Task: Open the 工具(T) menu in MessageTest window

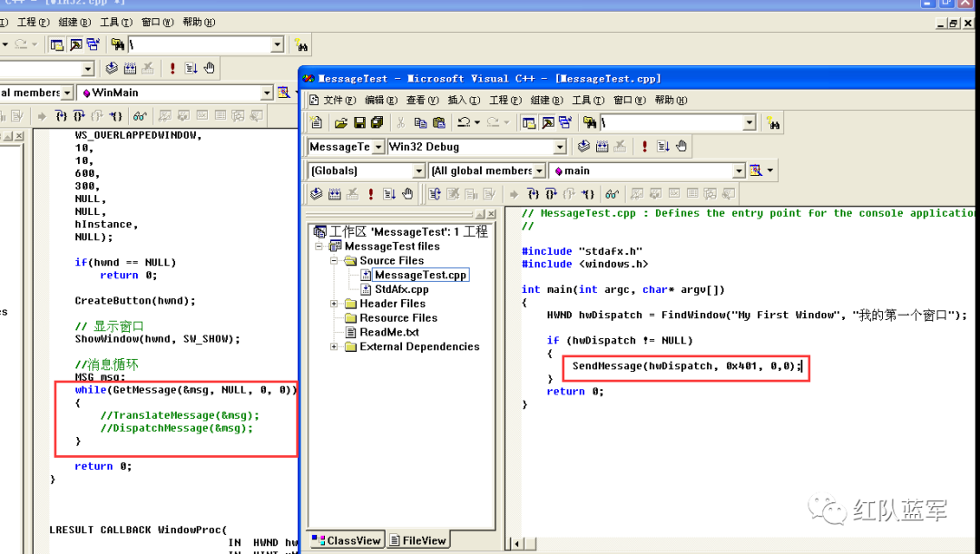Action: pyautogui.click(x=587, y=100)
